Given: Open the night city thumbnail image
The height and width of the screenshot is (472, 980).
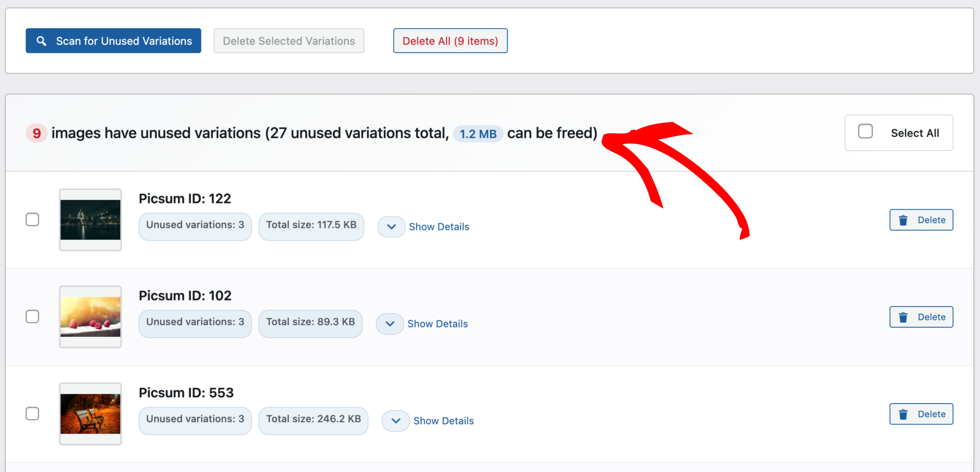Looking at the screenshot, I should (x=90, y=220).
